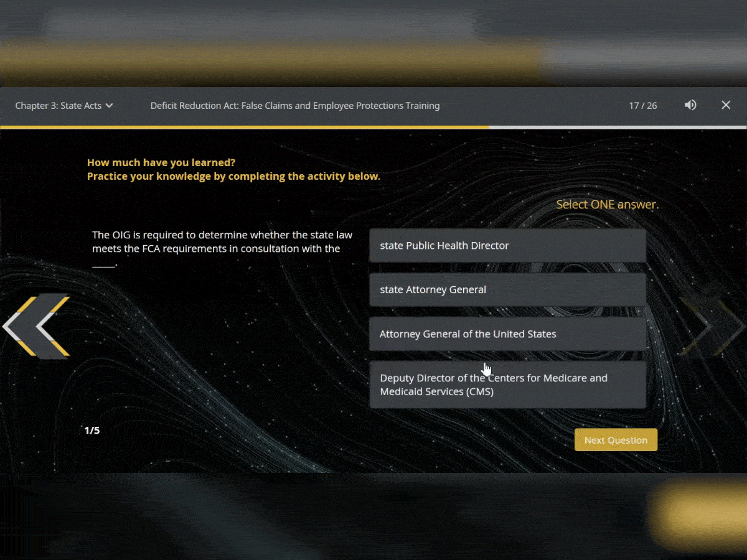This screenshot has width=747, height=560.
Task: Click the 17 / 26 slide counter
Action: tap(642, 106)
